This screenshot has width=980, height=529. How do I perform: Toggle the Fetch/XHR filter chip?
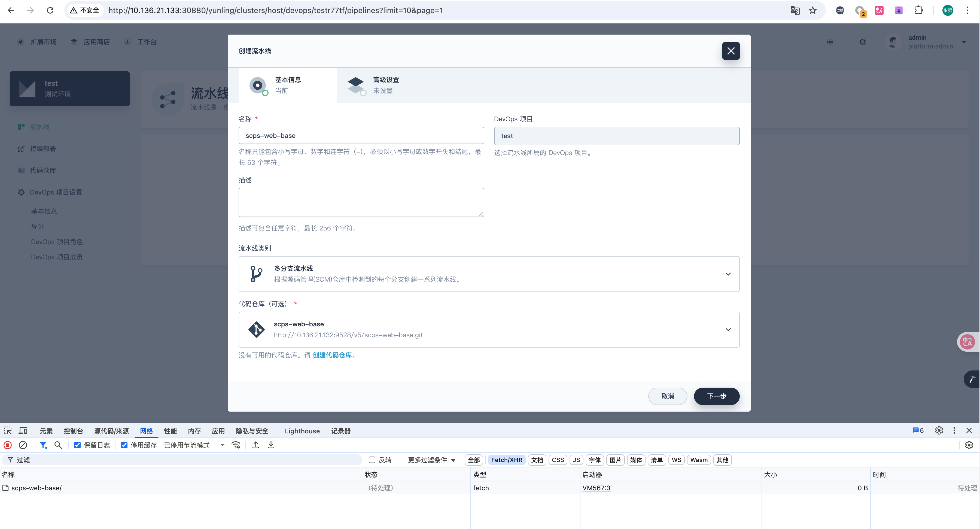point(506,460)
